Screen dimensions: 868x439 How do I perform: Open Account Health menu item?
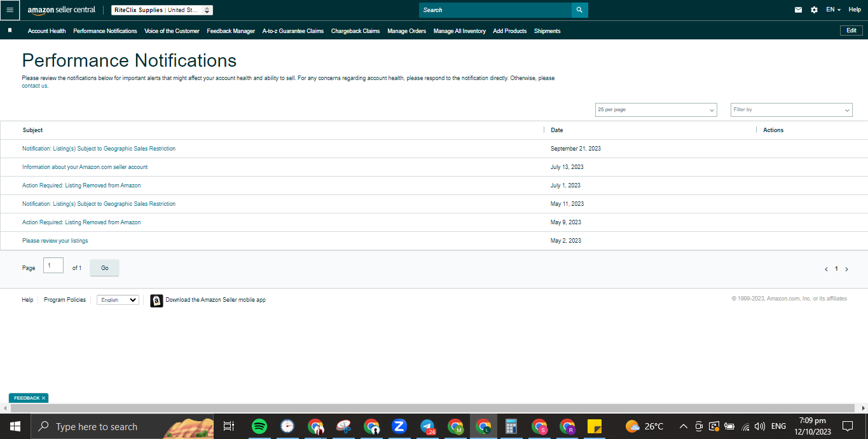coord(47,31)
